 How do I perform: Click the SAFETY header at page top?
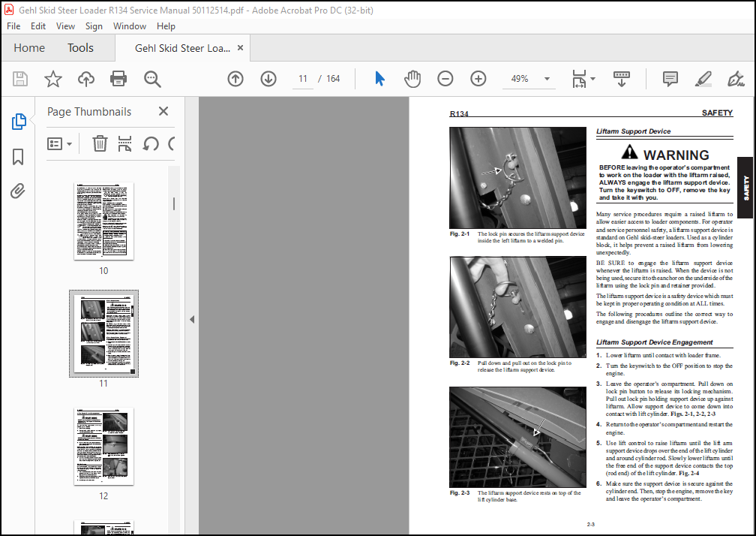pos(717,113)
